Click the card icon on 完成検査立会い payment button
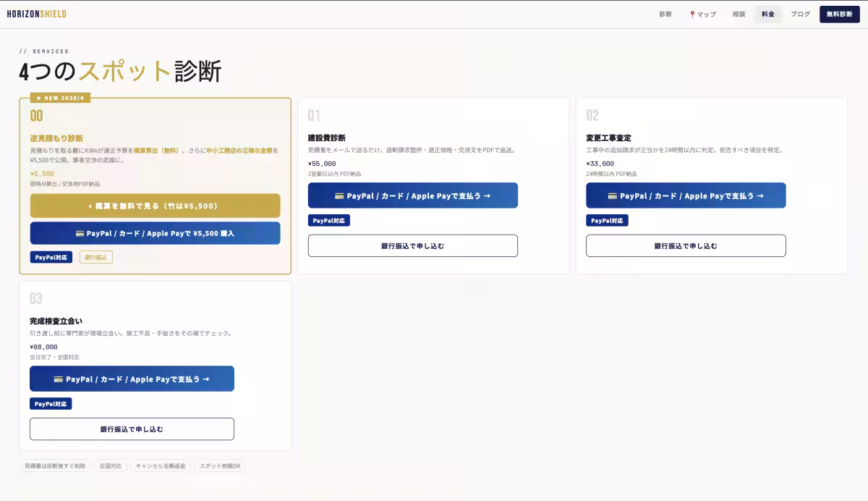 tap(59, 378)
